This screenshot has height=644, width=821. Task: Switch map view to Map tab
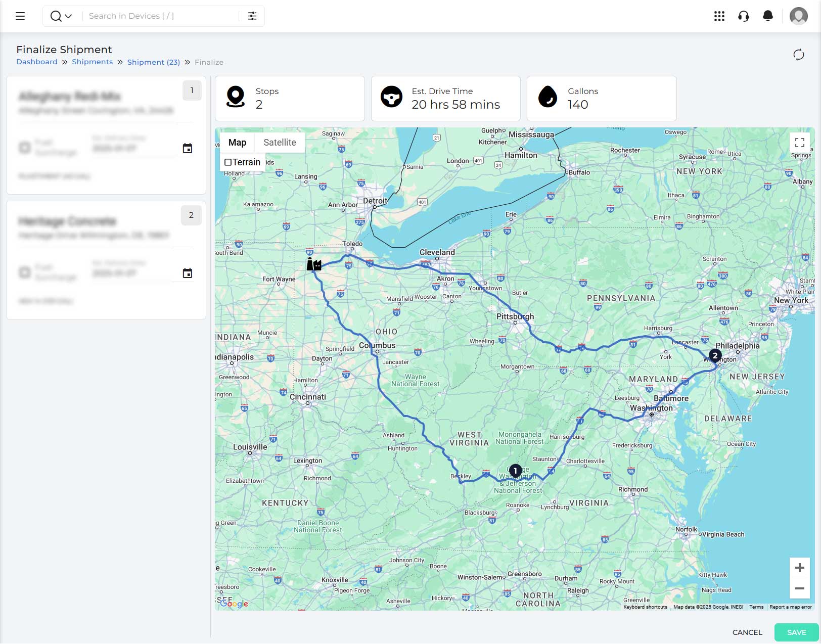click(237, 143)
